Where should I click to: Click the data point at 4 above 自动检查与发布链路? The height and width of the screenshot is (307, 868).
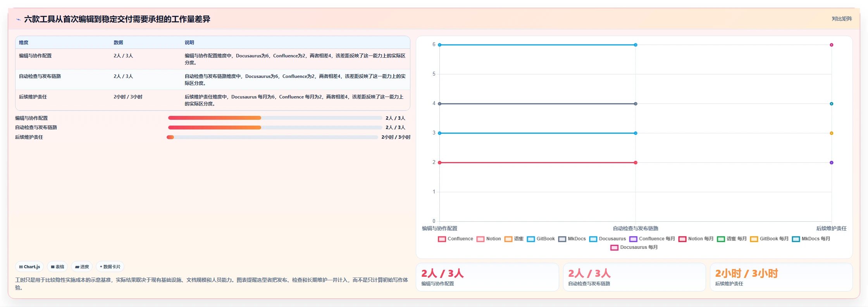tap(635, 104)
